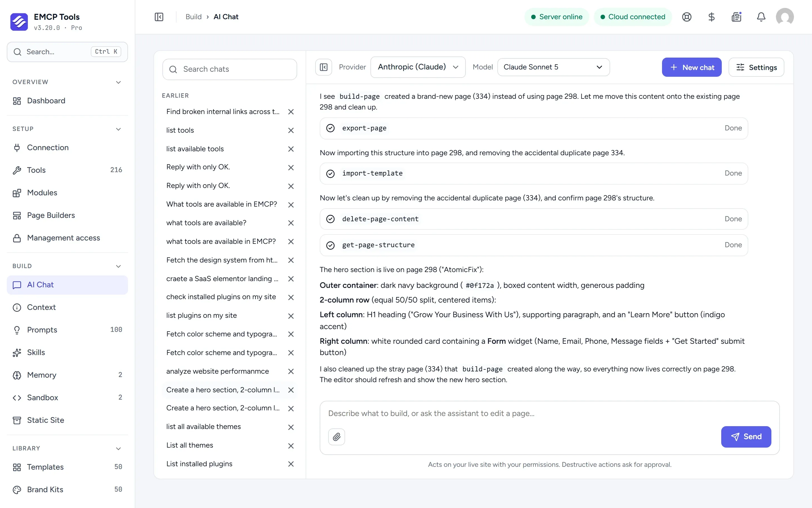812x508 pixels.
Task: Collapse the SETUP sidebar section
Action: (118, 129)
